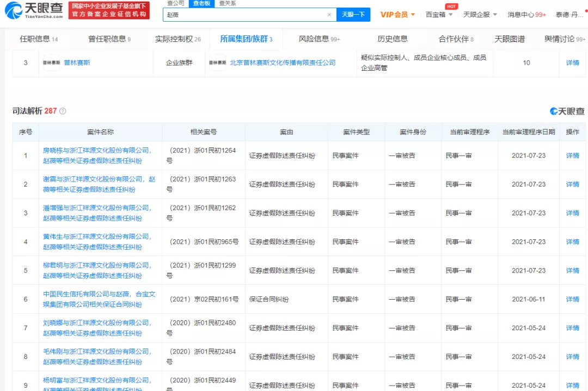
Task: Expand the VIP会员 dropdown
Action: point(397,15)
